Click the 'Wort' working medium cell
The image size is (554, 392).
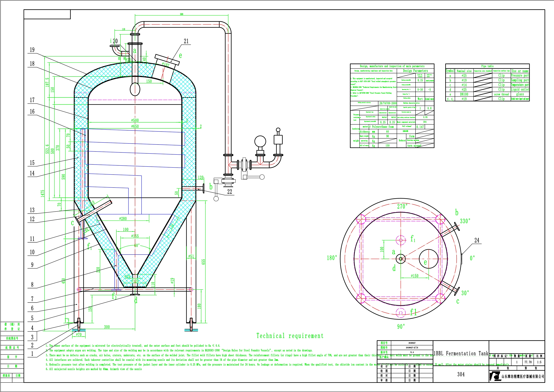tap(420, 99)
